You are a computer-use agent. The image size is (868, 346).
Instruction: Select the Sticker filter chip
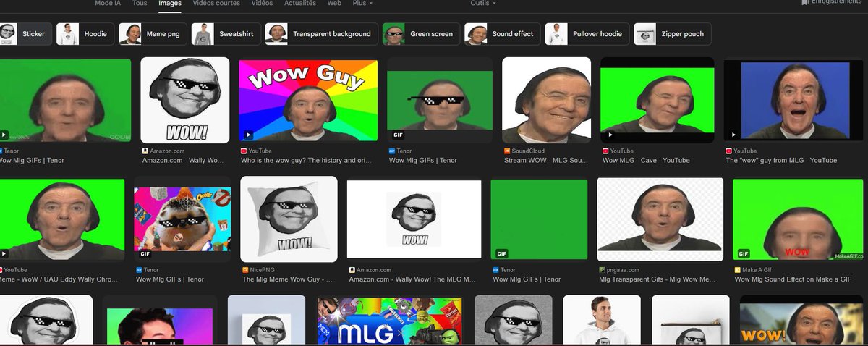click(x=25, y=34)
